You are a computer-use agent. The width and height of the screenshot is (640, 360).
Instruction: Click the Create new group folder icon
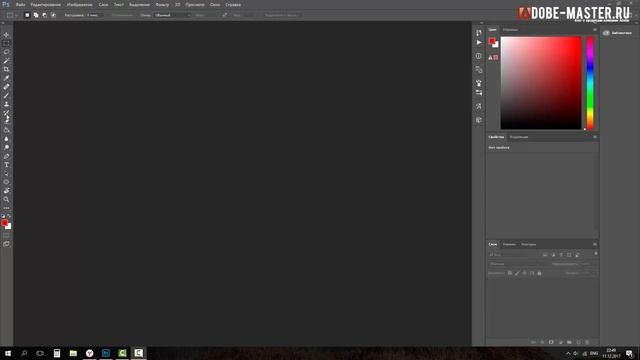point(569,342)
